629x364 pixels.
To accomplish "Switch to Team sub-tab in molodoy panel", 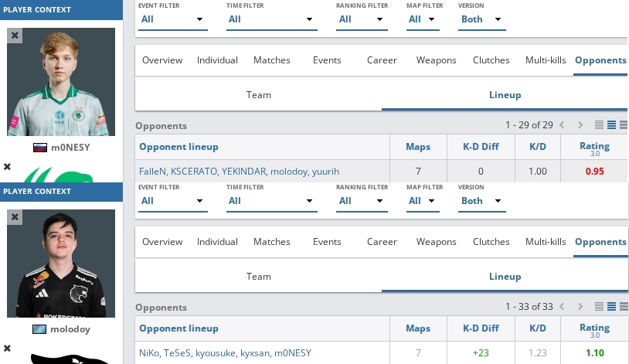I will click(x=259, y=277).
